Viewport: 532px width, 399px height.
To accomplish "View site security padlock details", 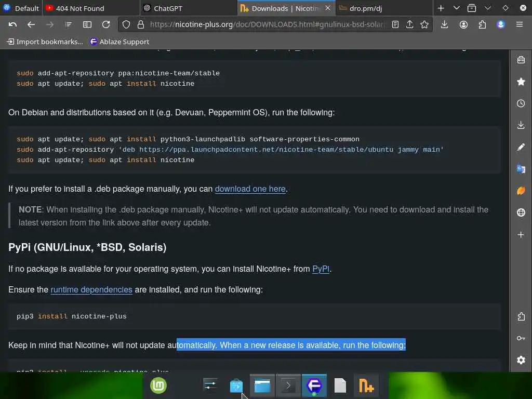I will point(140,24).
